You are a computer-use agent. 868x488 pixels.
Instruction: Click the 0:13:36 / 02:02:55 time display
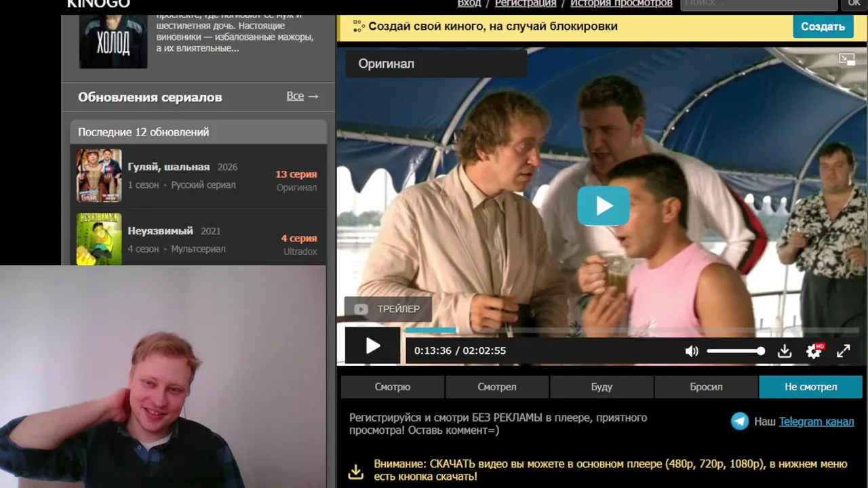point(460,351)
